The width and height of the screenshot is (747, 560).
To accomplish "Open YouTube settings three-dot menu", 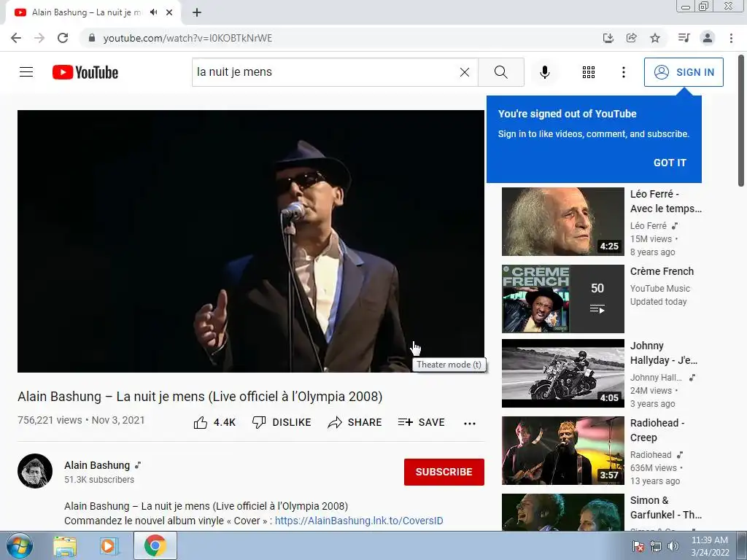I will click(x=623, y=72).
